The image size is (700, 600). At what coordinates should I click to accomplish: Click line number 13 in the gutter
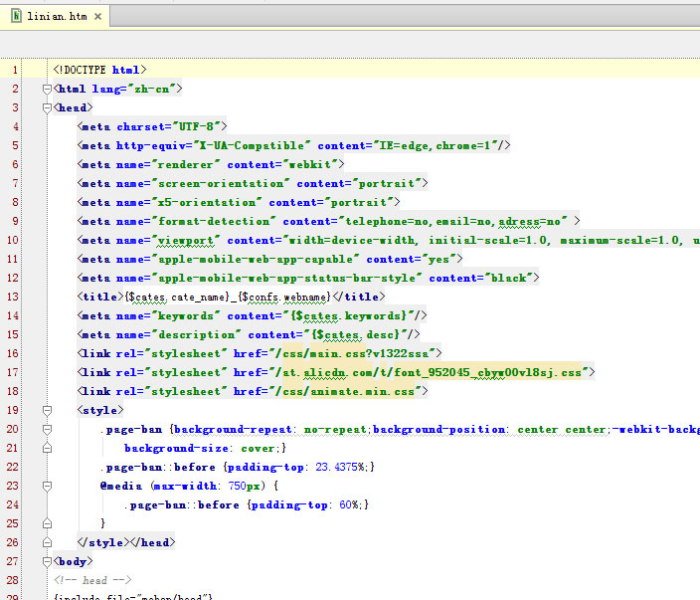[13, 298]
